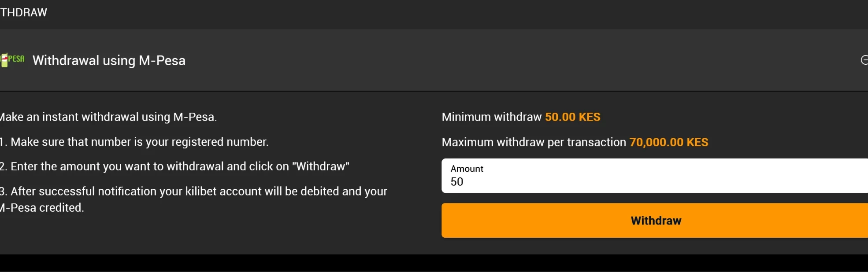Viewport: 868px width, 276px height.
Task: Click the "M-Pesa credited" line of text
Action: pos(42,208)
